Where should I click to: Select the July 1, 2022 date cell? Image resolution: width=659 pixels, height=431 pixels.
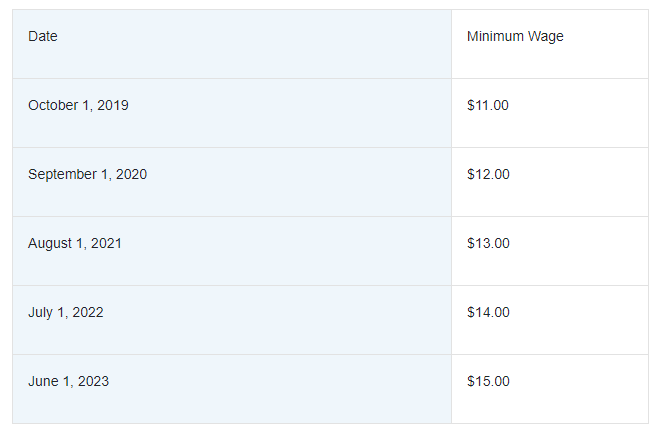[232, 320]
